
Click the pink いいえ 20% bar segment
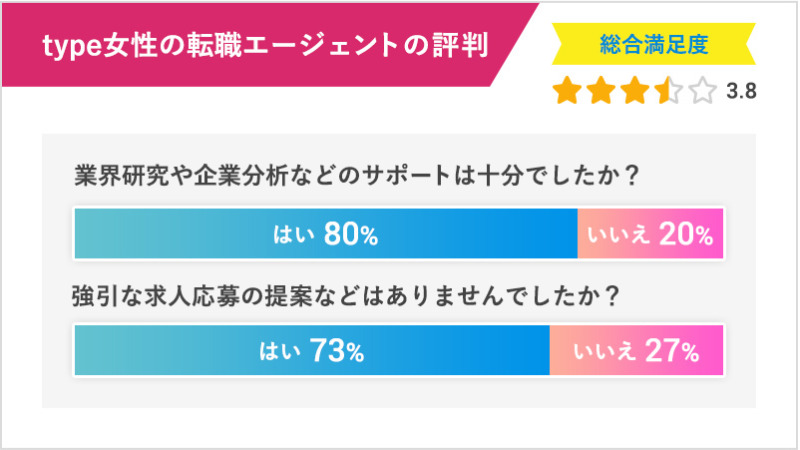coord(650,234)
